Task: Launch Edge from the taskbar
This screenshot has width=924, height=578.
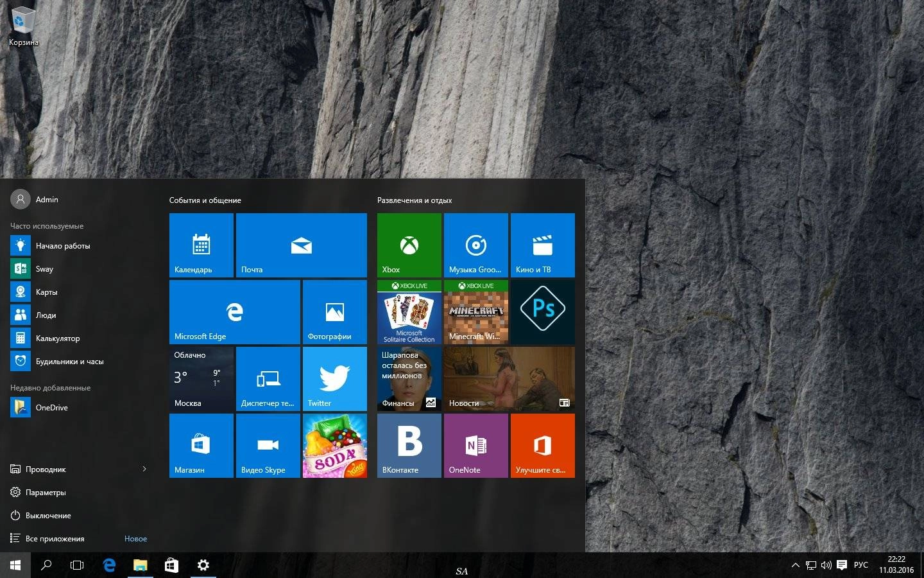Action: [109, 565]
